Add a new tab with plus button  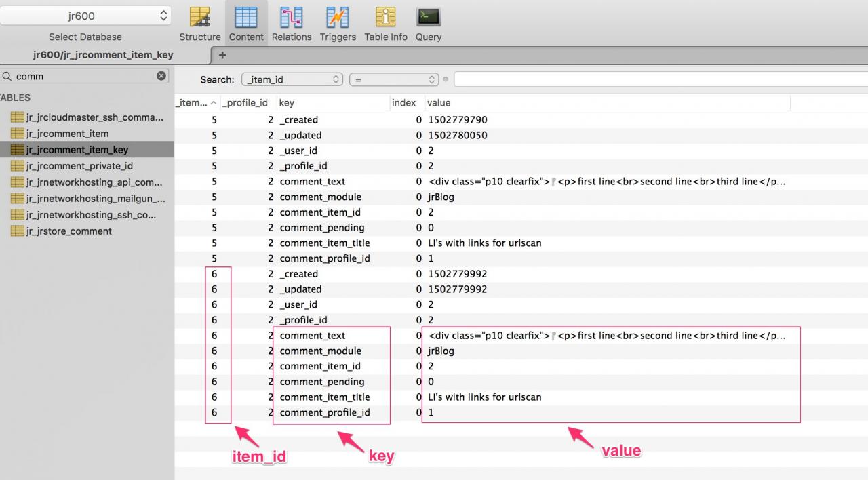click(x=222, y=55)
